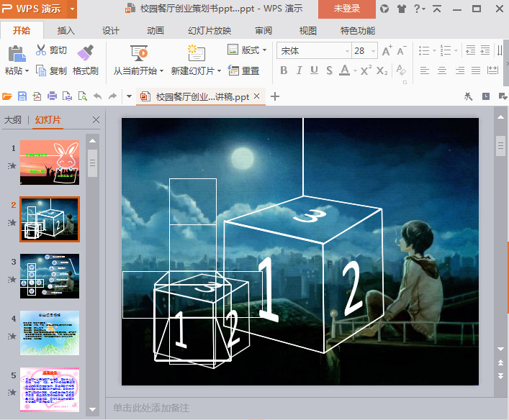Collapse the ribbon arrow icon

click(x=437, y=9)
